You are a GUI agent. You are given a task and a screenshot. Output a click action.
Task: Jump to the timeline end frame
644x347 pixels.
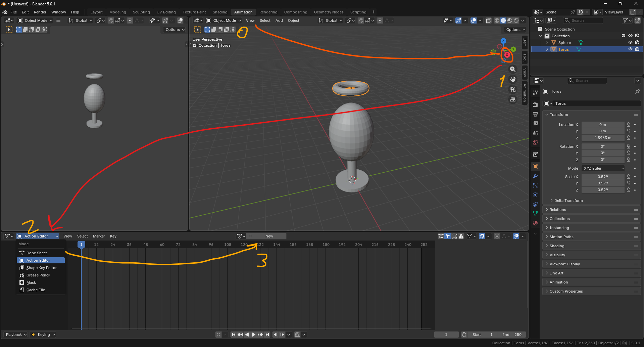pos(267,335)
